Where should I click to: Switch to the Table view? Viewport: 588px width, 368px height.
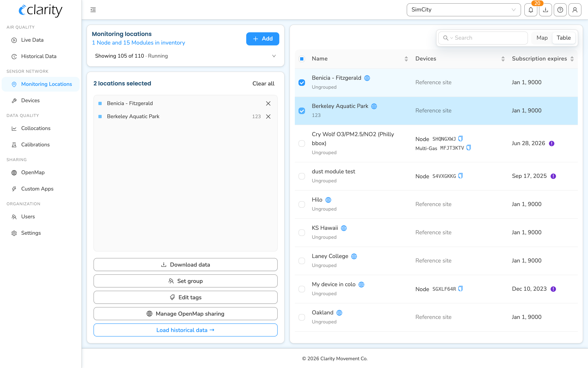564,38
